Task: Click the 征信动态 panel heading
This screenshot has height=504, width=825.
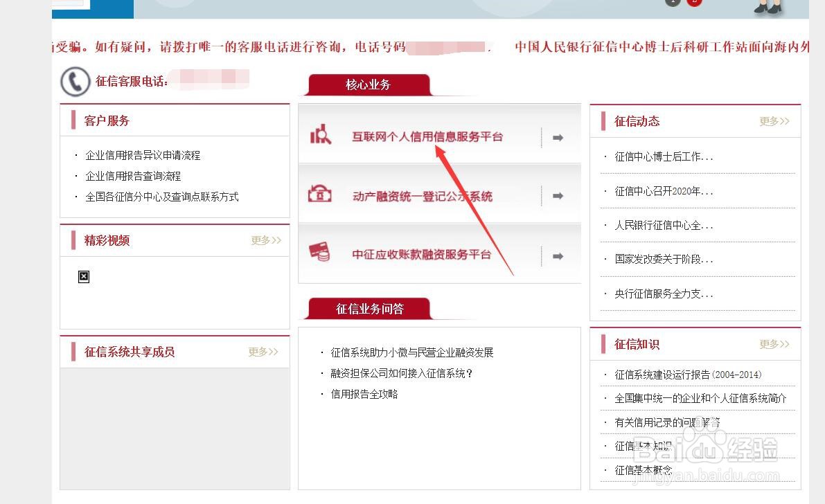Action: pos(637,122)
